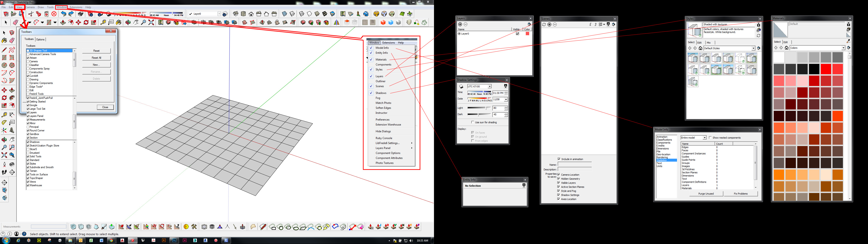Viewport: 868px width, 244px height.
Task: Open the Entire model dropdown in Model Info
Action: [705, 137]
